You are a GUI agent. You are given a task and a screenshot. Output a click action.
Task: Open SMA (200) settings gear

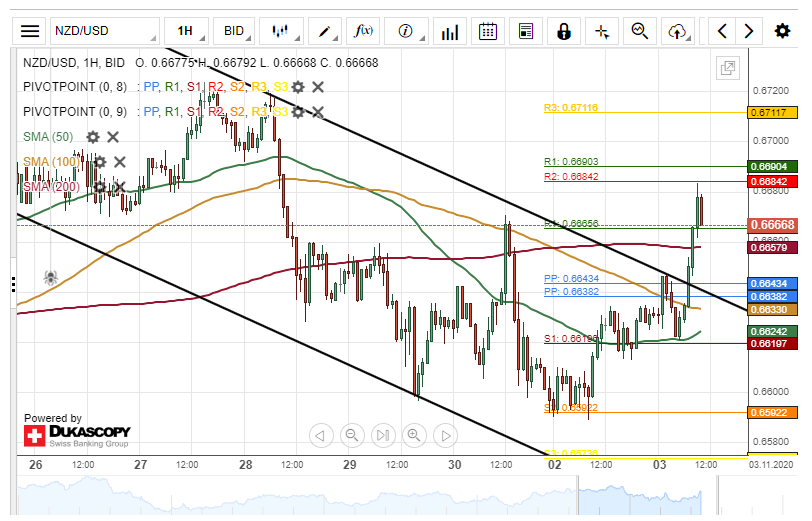click(99, 187)
